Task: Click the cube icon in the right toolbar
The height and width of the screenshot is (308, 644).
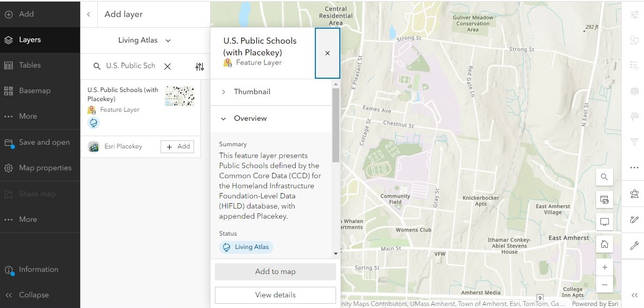Action: (x=634, y=91)
